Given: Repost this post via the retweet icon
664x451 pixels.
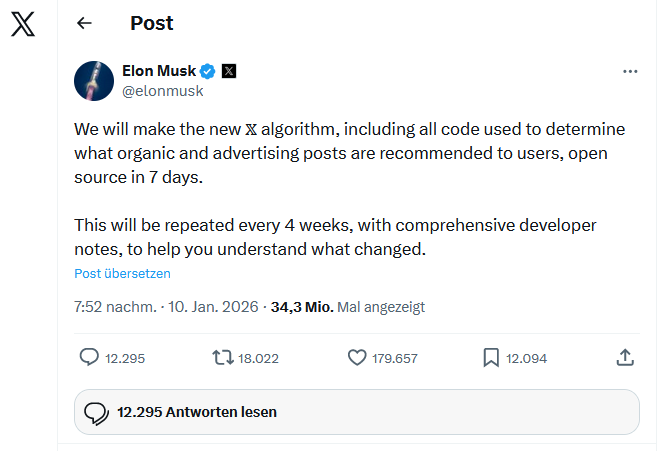Looking at the screenshot, I should click(222, 357).
